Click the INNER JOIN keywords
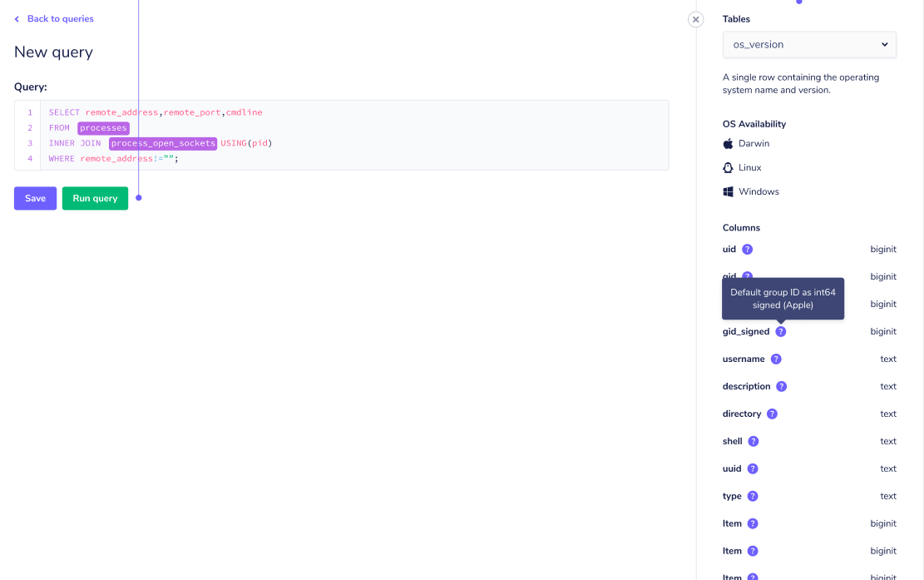This screenshot has width=924, height=580. 75,143
